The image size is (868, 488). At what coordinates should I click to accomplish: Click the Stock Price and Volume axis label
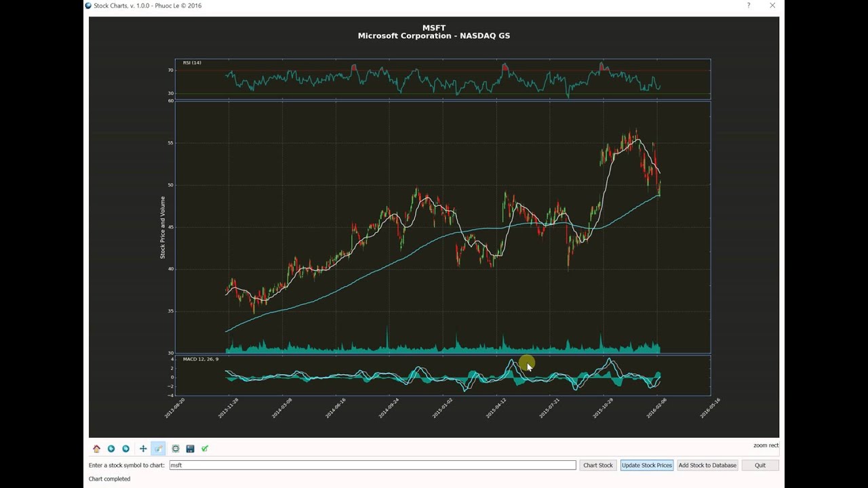point(163,227)
